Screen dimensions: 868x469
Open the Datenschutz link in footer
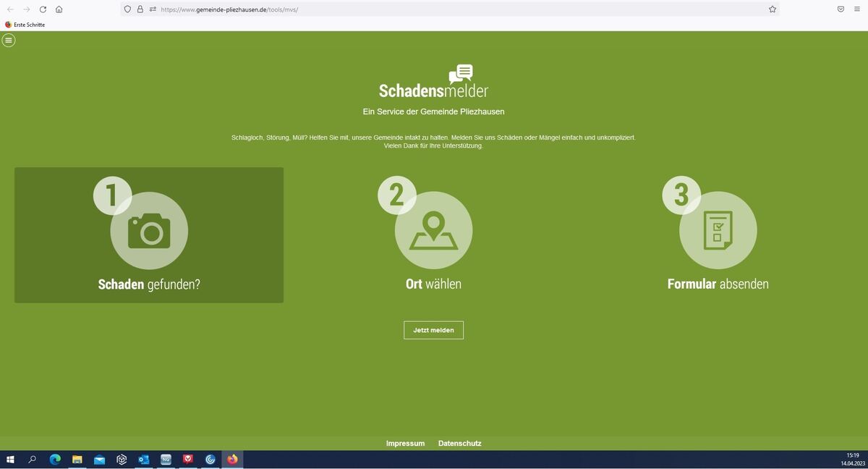click(x=459, y=443)
